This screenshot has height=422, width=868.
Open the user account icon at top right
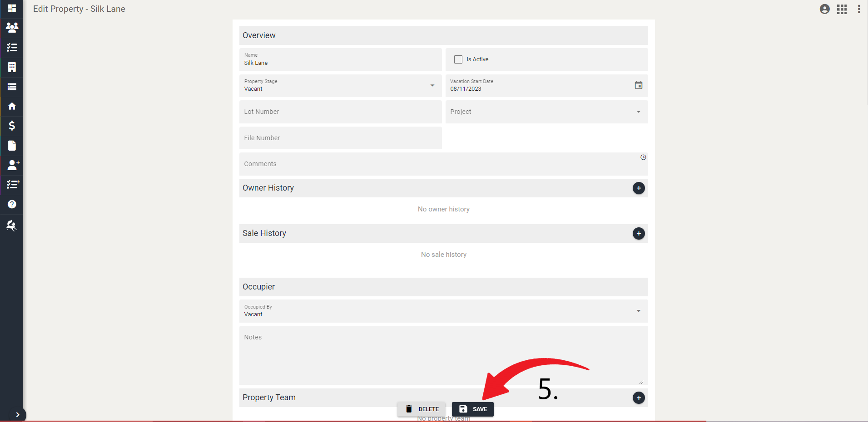824,9
